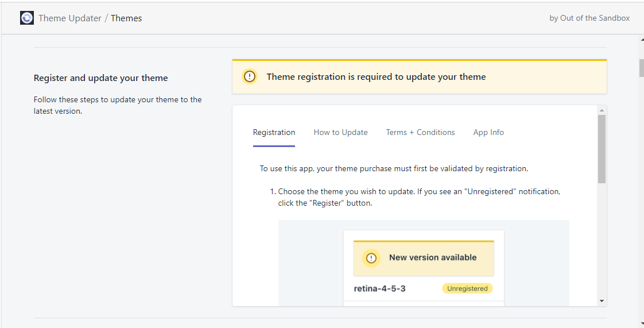Switch to the Registration tab
This screenshot has width=644, height=328.
coord(274,132)
